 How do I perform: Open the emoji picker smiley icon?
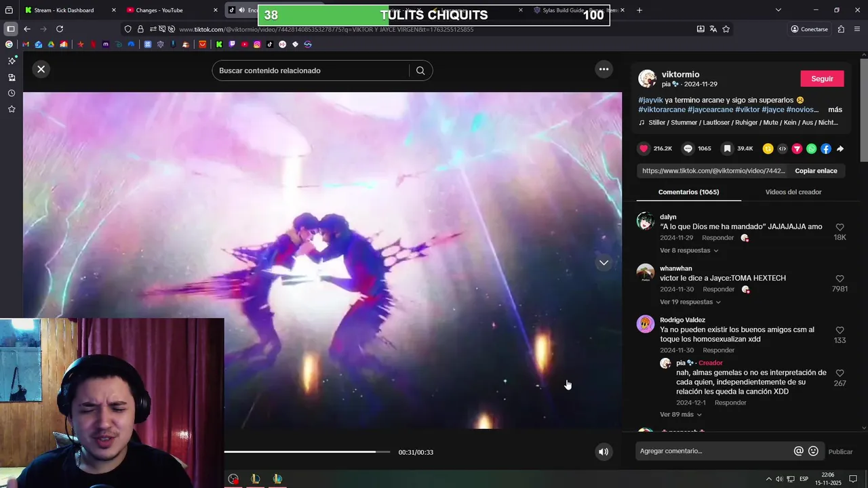[x=813, y=451]
